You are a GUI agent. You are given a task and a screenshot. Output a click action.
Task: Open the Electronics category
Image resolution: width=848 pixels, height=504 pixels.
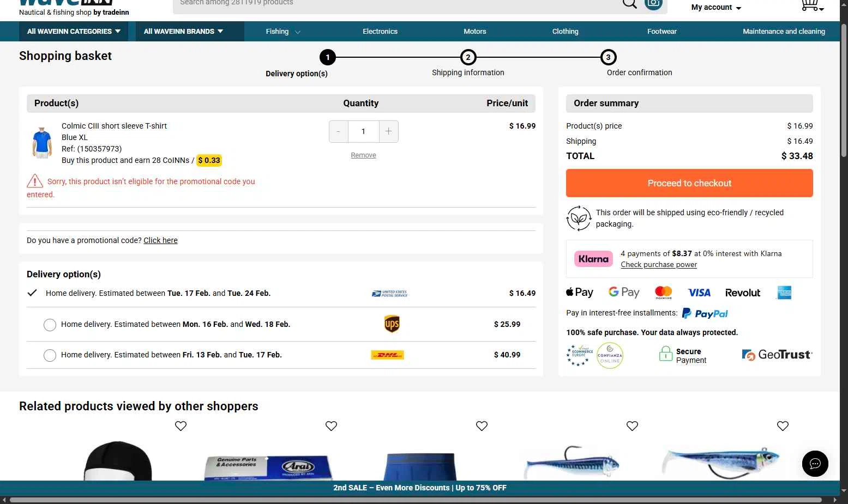pyautogui.click(x=380, y=31)
